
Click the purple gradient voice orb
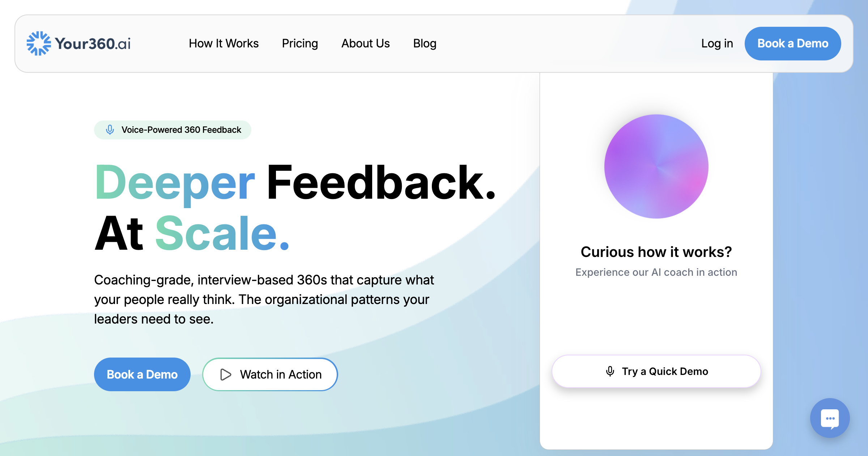click(656, 166)
